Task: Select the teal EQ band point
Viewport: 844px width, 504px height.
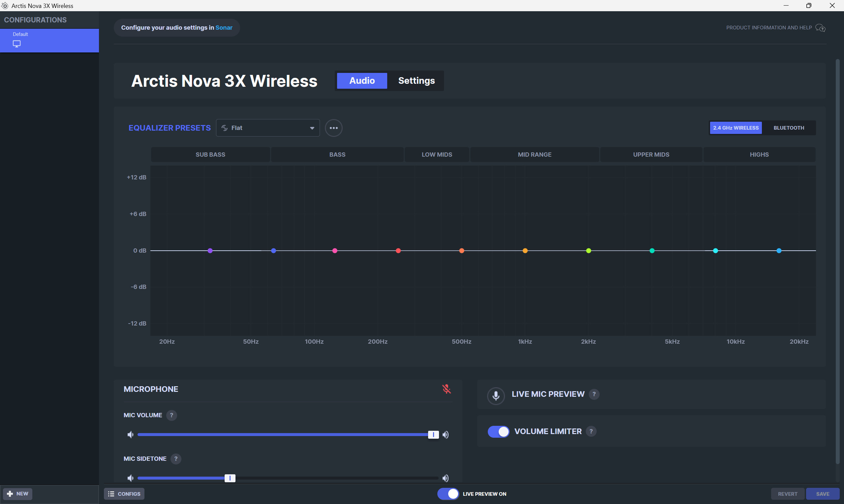Action: pos(652,251)
